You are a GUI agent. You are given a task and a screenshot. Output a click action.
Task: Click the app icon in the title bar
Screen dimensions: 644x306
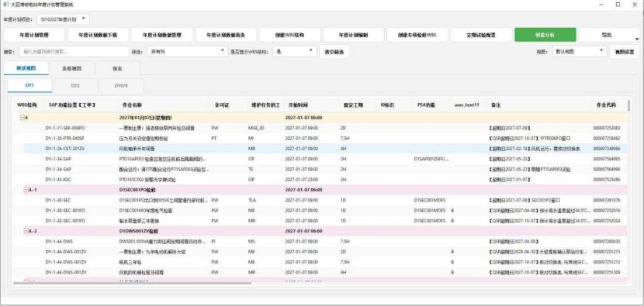pos(5,5)
